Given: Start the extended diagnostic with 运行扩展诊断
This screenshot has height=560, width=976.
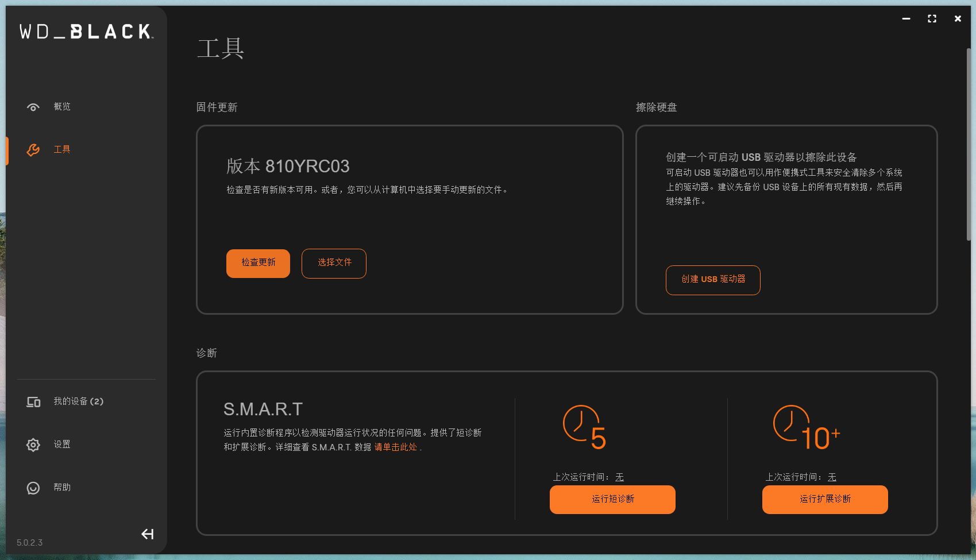Looking at the screenshot, I should pyautogui.click(x=825, y=499).
